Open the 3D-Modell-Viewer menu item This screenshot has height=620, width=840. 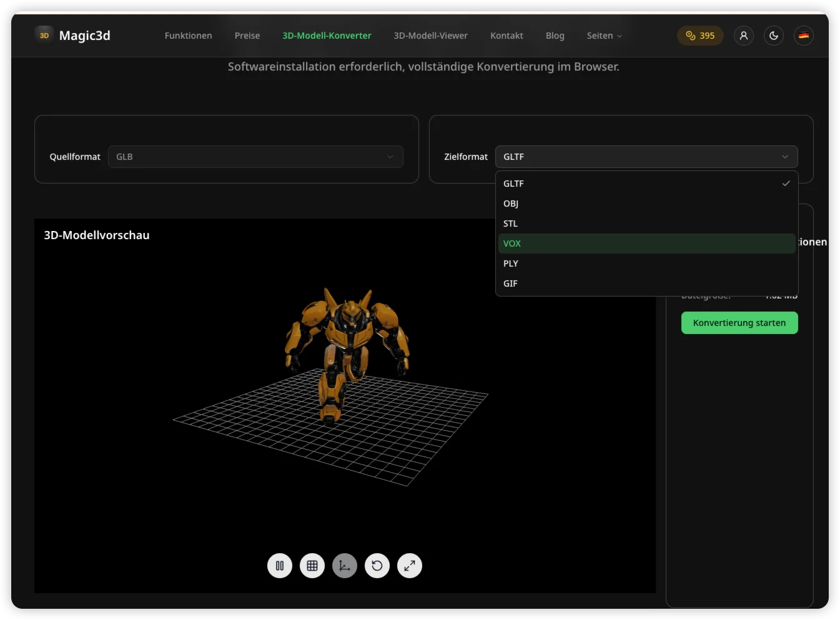tap(430, 36)
